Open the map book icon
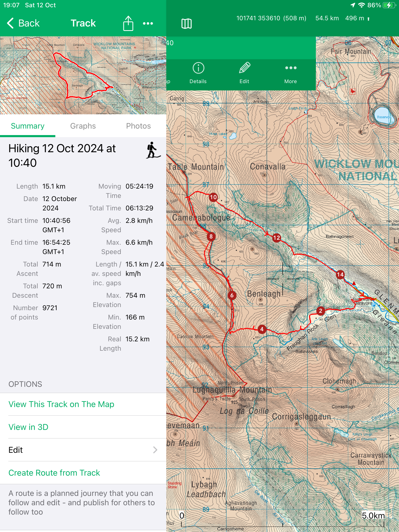This screenshot has height=532, width=399. [186, 24]
